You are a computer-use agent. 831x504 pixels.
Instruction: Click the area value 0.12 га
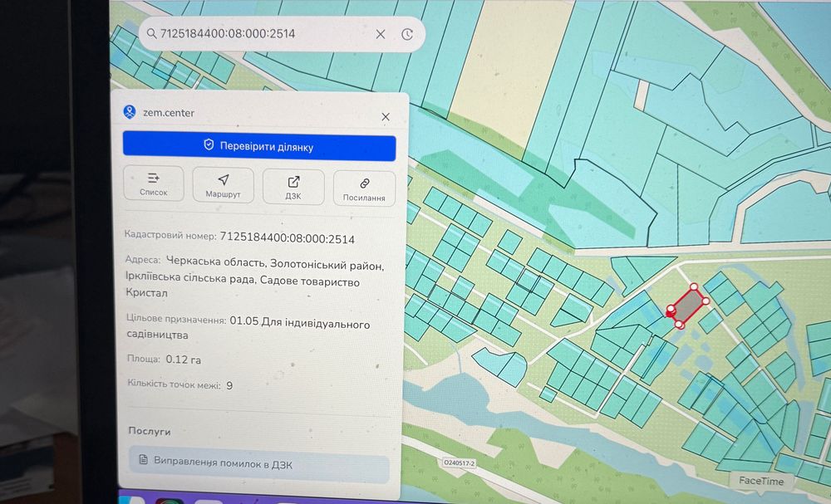click(184, 359)
